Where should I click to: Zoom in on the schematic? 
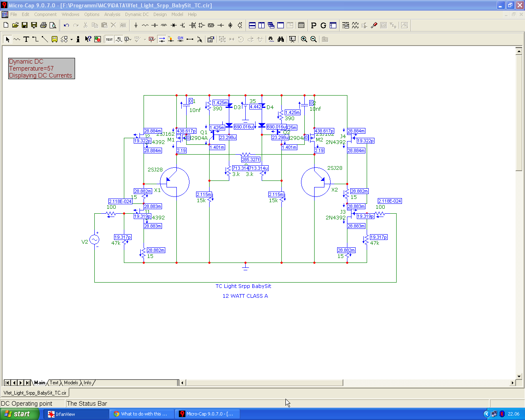pos(304,39)
